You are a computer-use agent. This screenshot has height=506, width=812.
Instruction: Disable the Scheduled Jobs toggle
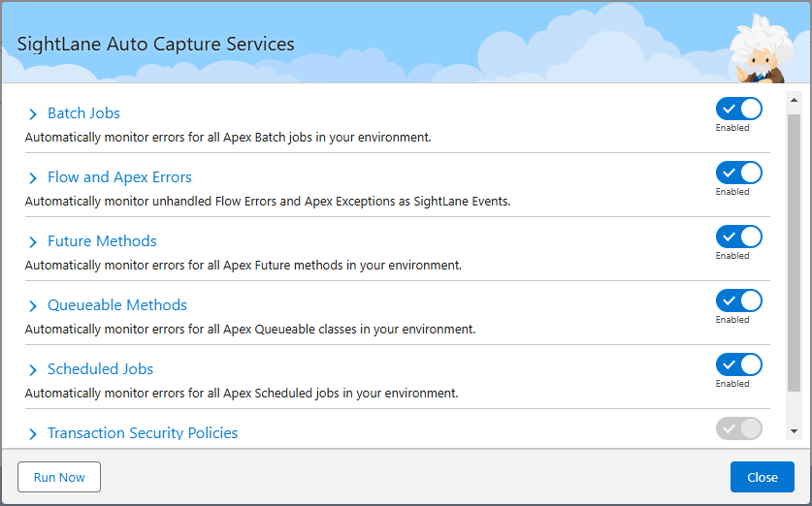(x=738, y=364)
